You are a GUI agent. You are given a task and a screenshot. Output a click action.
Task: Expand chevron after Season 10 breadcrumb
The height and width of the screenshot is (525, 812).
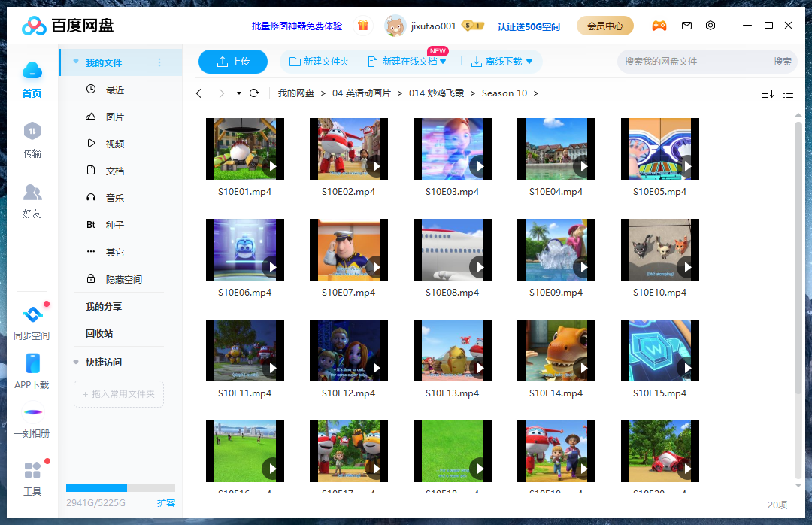[536, 93]
